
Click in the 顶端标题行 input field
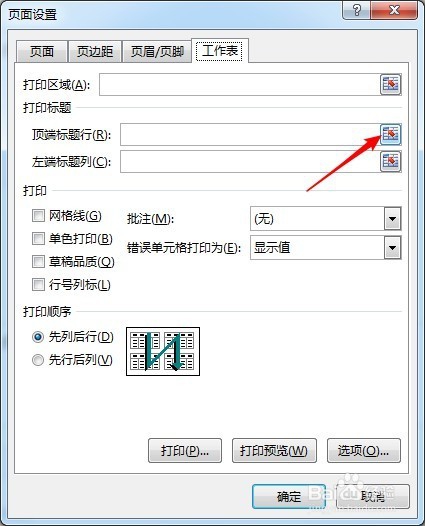click(x=250, y=135)
